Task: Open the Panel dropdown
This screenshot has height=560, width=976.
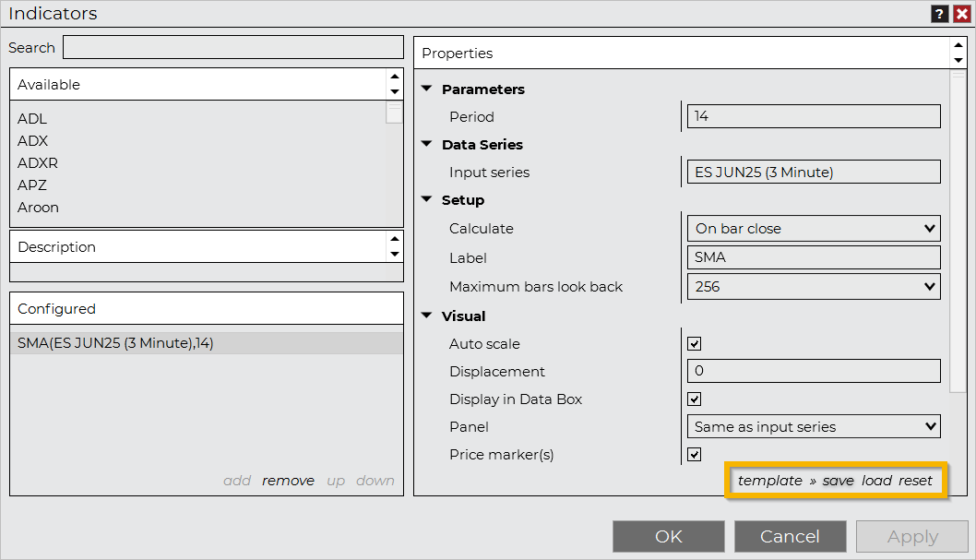Action: pos(814,427)
